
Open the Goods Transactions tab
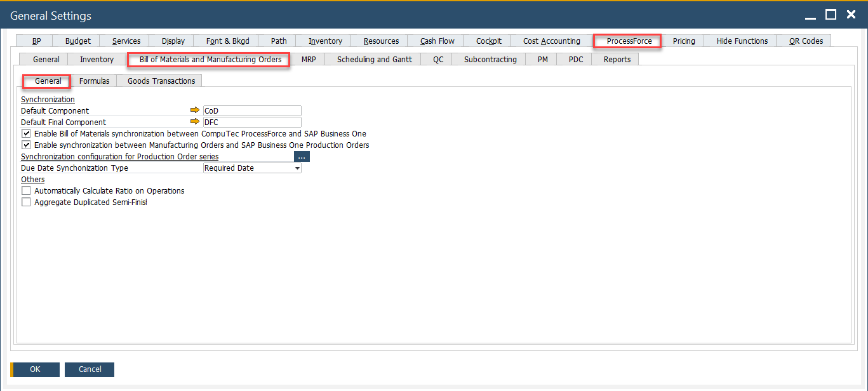[159, 81]
